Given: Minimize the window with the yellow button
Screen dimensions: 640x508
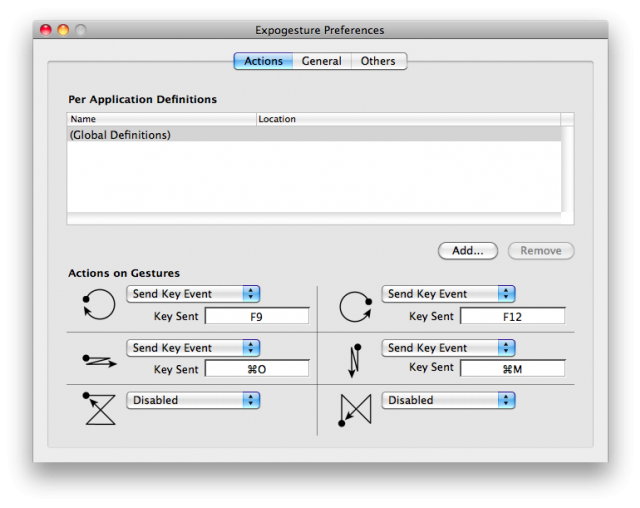Looking at the screenshot, I should pyautogui.click(x=63, y=30).
